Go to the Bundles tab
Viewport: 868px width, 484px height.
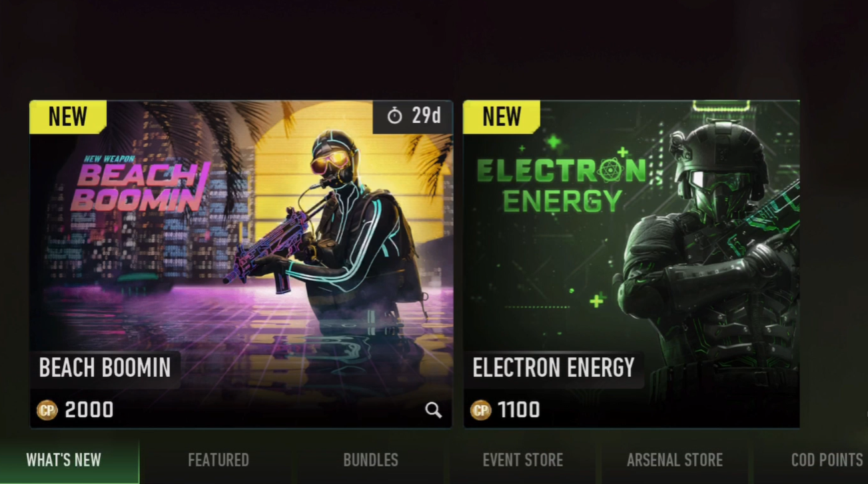point(370,460)
